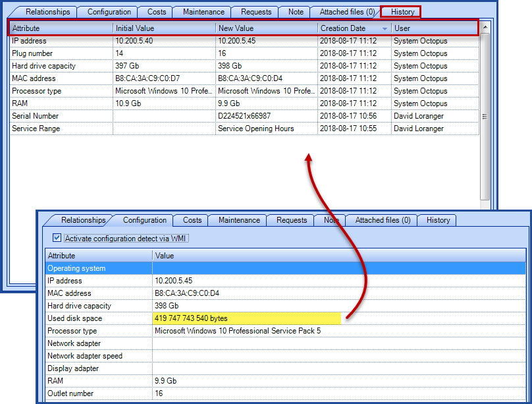Screen dimensions: 532x404
Task: Click the scrollbar up arrow
Action: [486, 28]
